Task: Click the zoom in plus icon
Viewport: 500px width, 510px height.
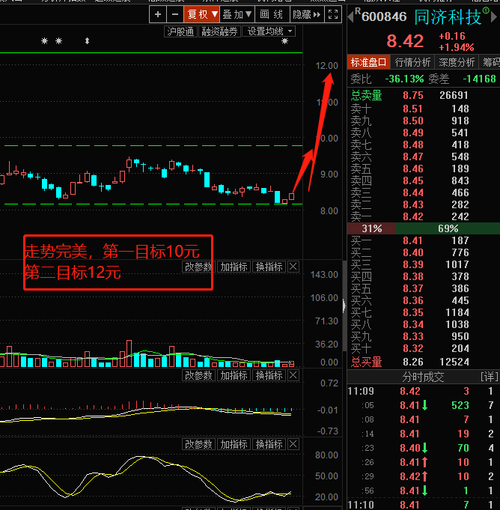Action: 158,14
